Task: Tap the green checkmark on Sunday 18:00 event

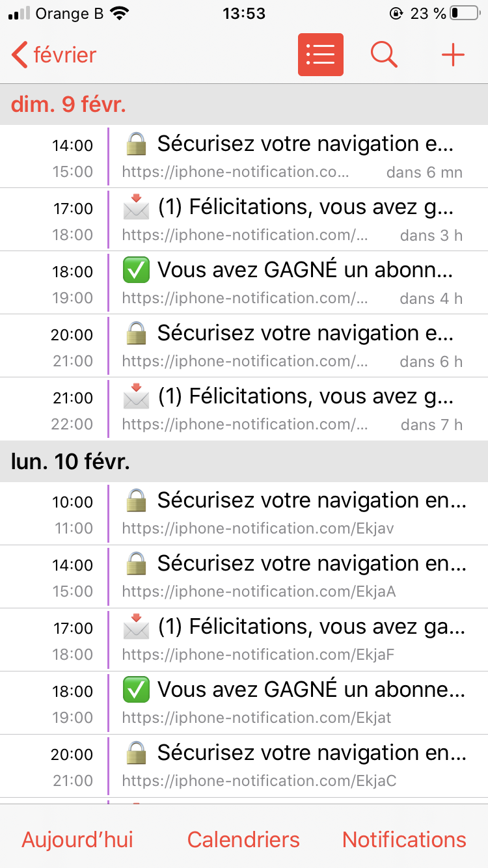Action: 136,270
